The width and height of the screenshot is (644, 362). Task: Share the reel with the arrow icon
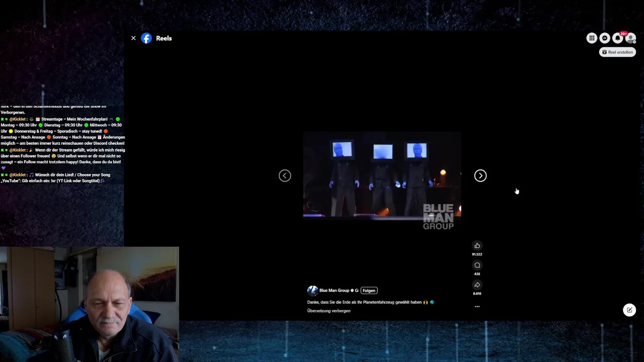click(x=477, y=285)
